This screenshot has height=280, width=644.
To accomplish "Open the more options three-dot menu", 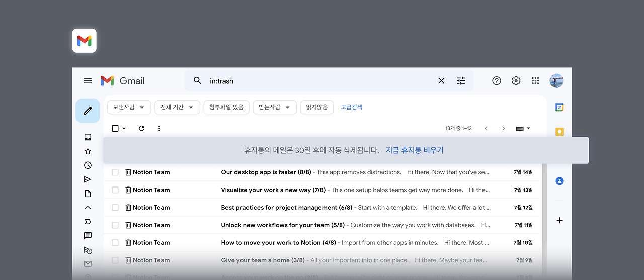I will (x=159, y=128).
